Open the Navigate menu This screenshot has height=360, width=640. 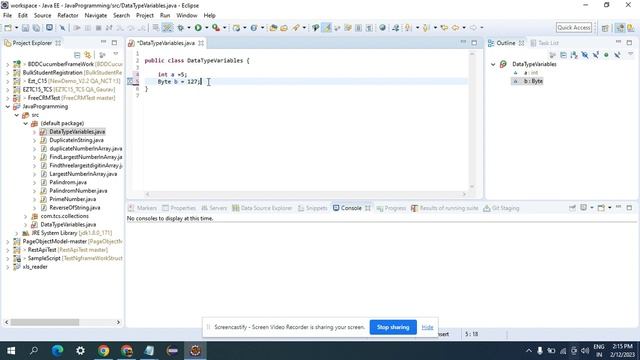click(x=96, y=16)
